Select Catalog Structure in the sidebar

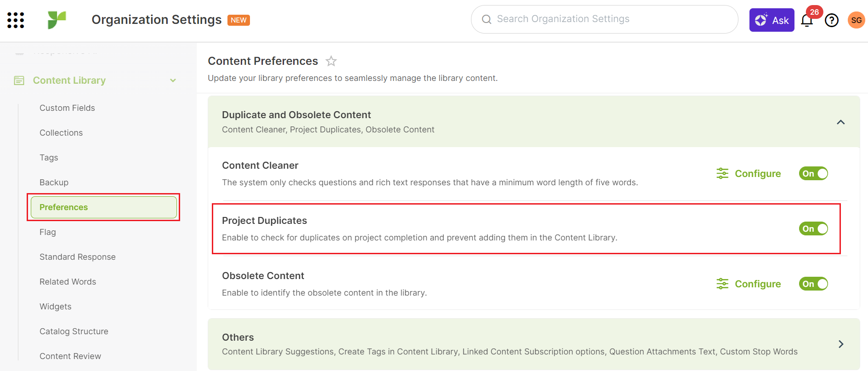tap(74, 331)
